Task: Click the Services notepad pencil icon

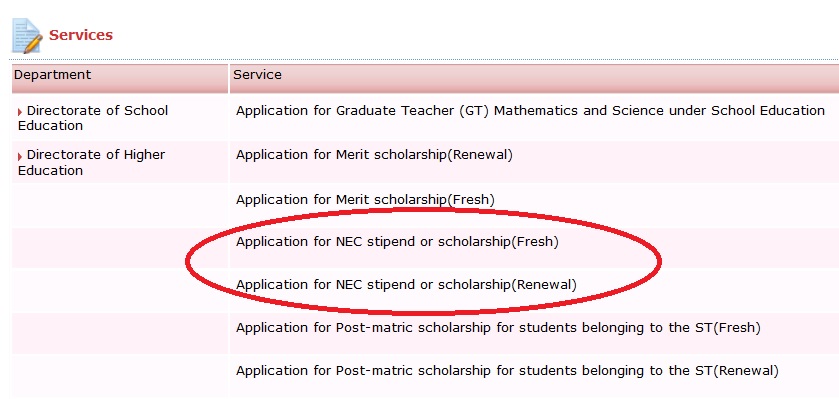Action: (27, 35)
